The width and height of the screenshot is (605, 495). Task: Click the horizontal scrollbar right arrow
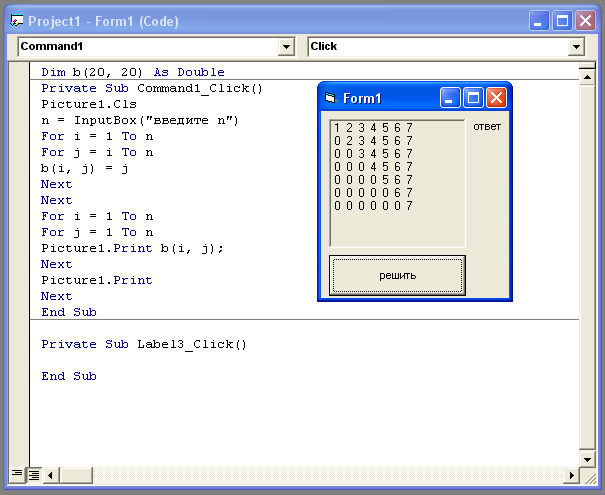pyautogui.click(x=571, y=475)
